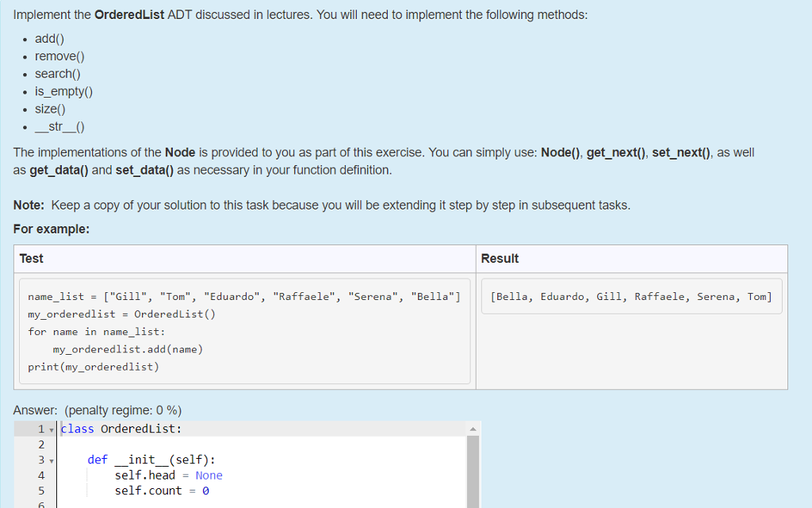Screen dimensions: 812x508
Task: Click the bold 'get_data()' in description
Action: pyautogui.click(x=59, y=170)
